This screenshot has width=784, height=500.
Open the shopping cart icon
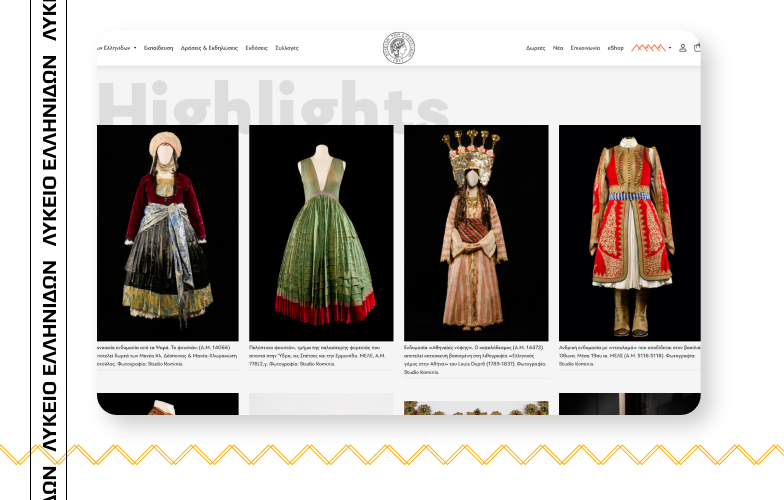click(x=697, y=48)
